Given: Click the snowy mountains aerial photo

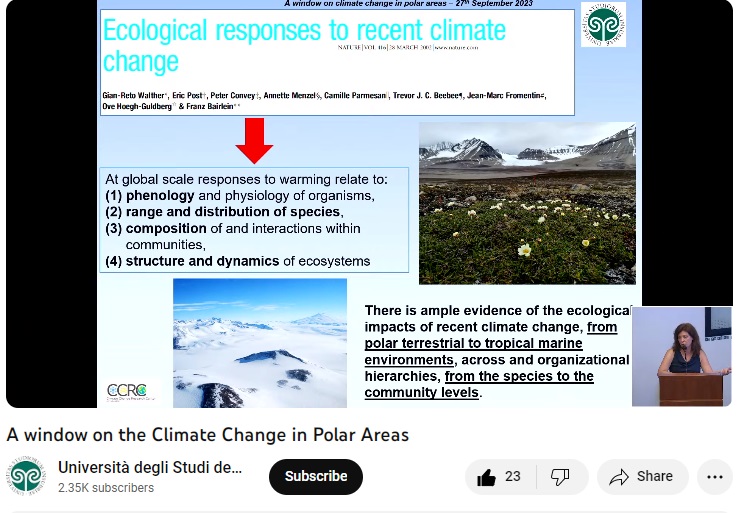Looking at the screenshot, I should 259,342.
